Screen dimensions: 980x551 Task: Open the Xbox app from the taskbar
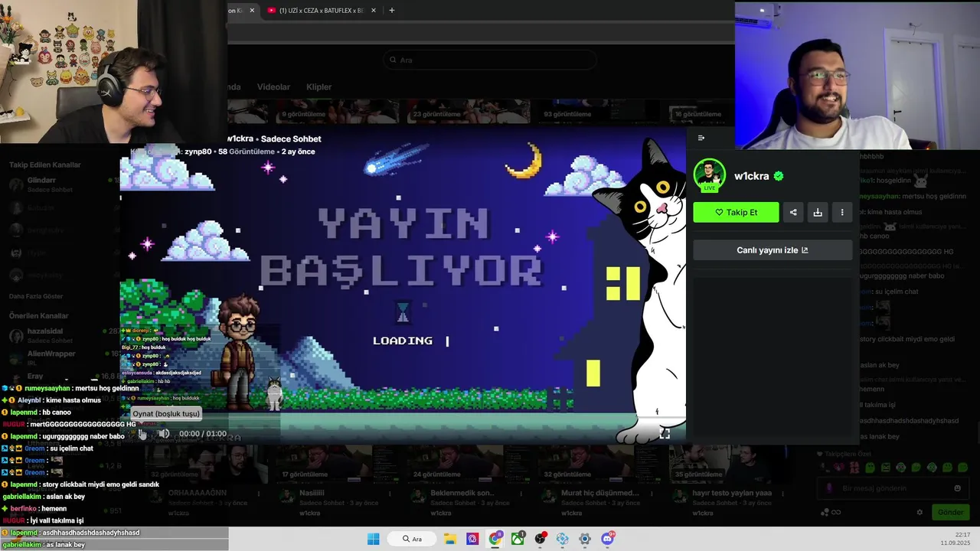[x=518, y=539]
